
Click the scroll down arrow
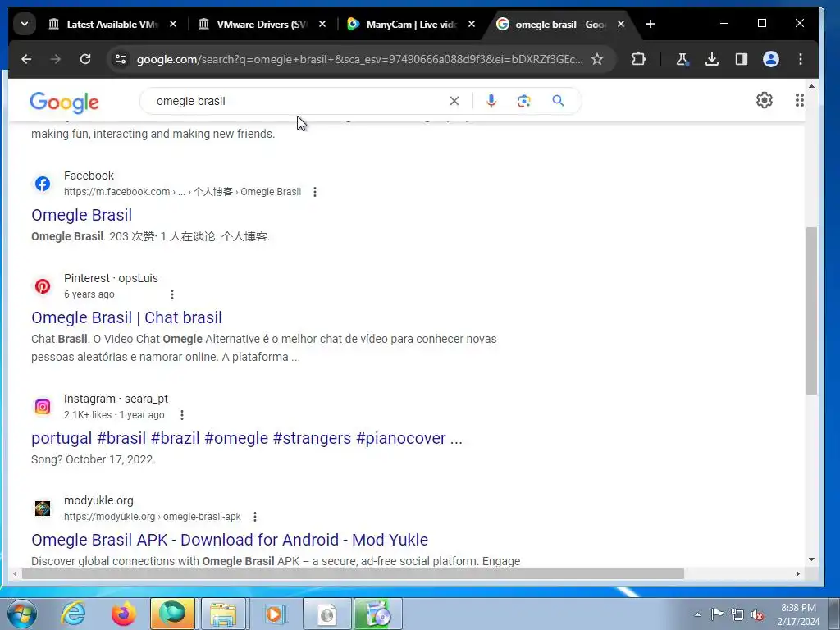tap(811, 559)
